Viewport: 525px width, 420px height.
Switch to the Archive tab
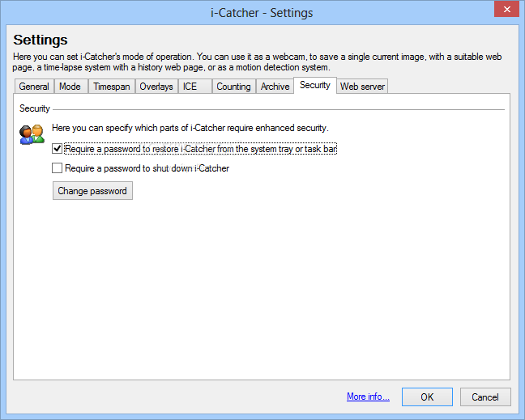click(x=275, y=87)
